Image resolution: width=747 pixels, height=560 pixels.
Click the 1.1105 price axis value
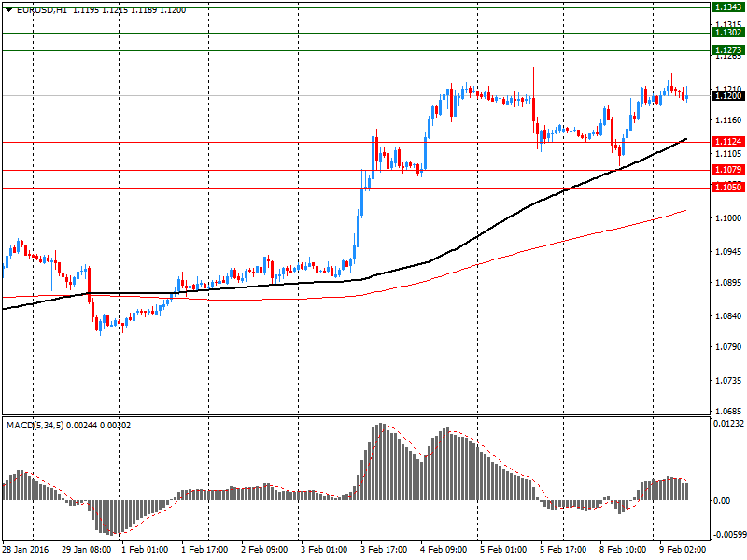(x=728, y=154)
